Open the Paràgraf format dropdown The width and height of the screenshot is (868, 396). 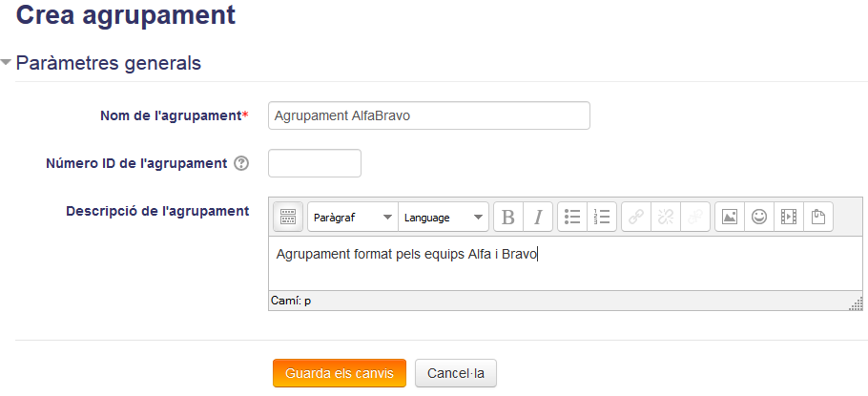353,218
